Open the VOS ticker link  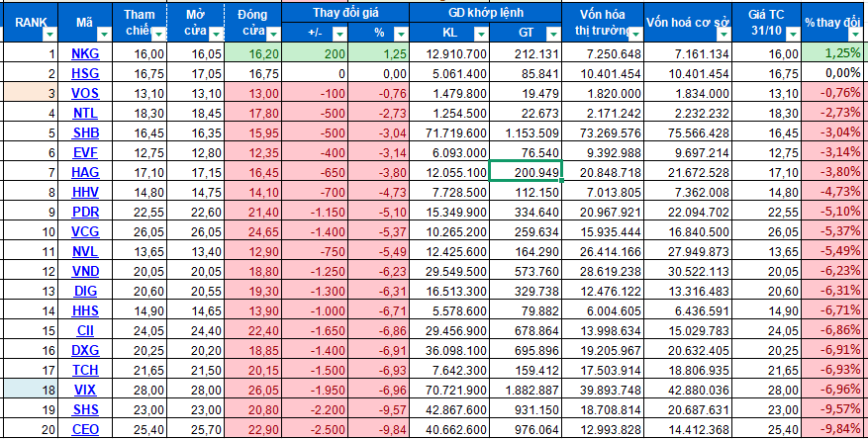(85, 93)
